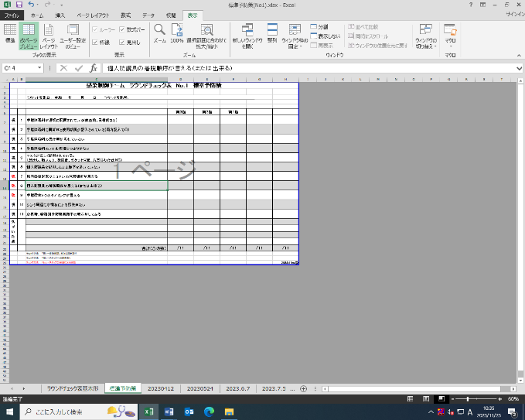
Task: Set zoom to 100% in the ribbon
Action: pos(177,33)
